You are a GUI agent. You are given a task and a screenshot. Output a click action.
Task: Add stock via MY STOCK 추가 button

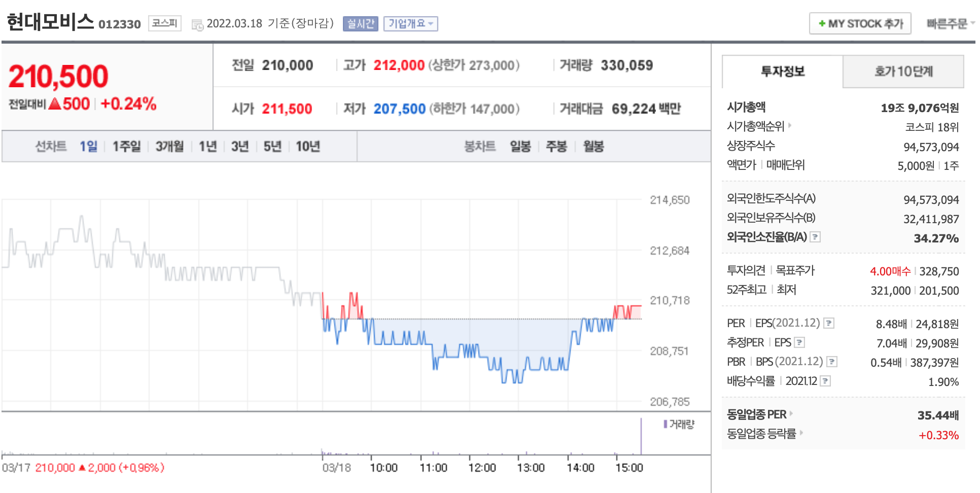click(x=860, y=23)
